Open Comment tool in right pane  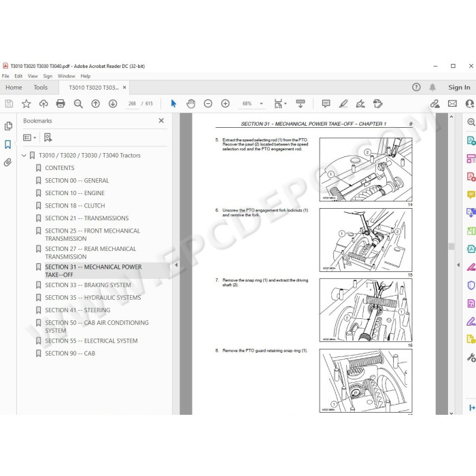471,194
